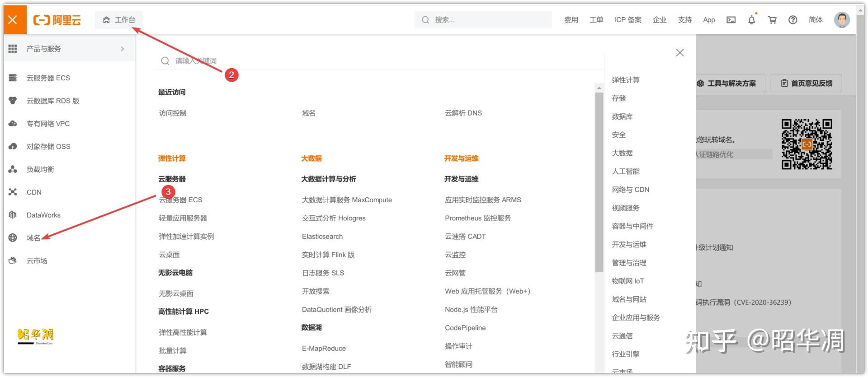
Task: Click the magnifier icon in product panel search
Action: [x=165, y=61]
